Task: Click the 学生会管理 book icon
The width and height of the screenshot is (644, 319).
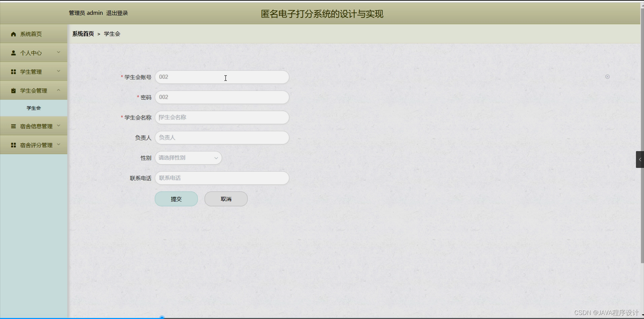Action: point(13,90)
